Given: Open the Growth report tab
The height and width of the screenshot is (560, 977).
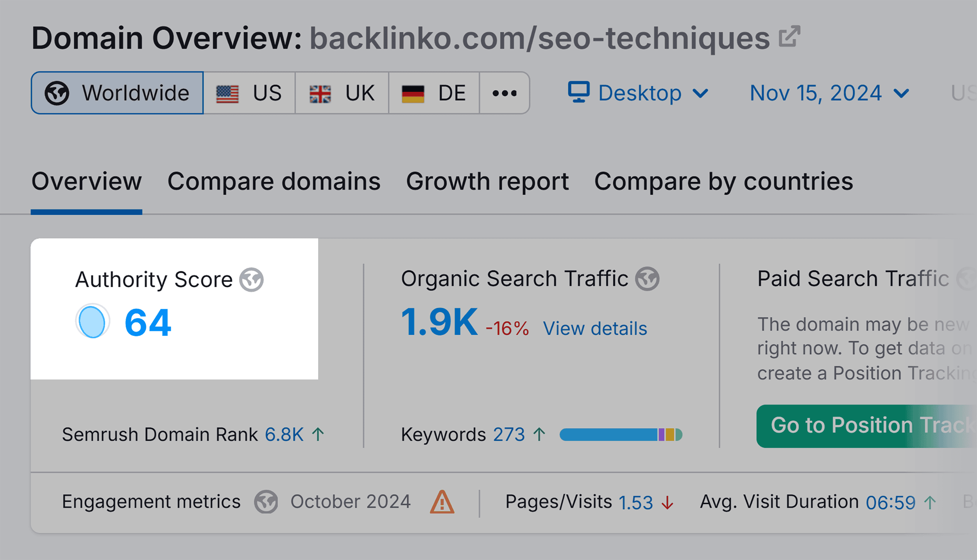Looking at the screenshot, I should pyautogui.click(x=487, y=181).
